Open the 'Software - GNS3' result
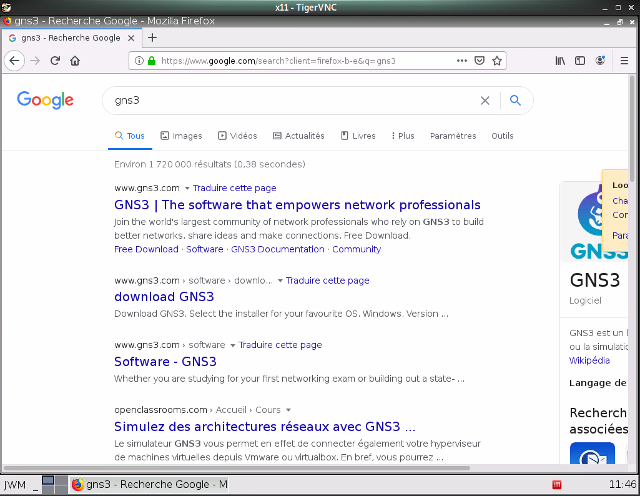The width and height of the screenshot is (640, 496). [x=165, y=362]
